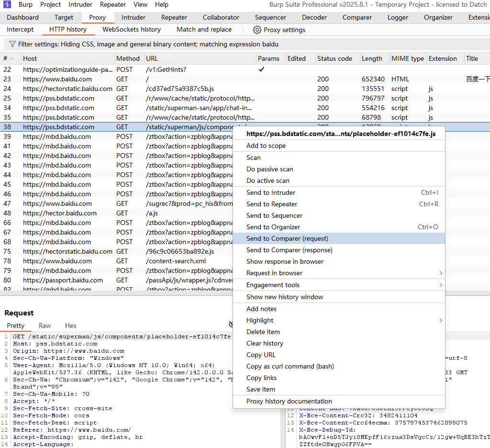Choose Delete item in context menu
Screen dimensions: 490x448
(339, 332)
